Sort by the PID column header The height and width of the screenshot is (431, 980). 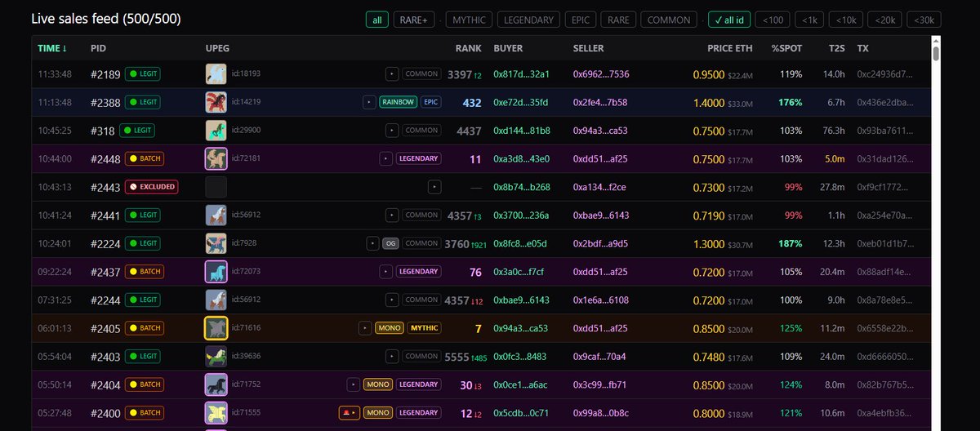[98, 48]
